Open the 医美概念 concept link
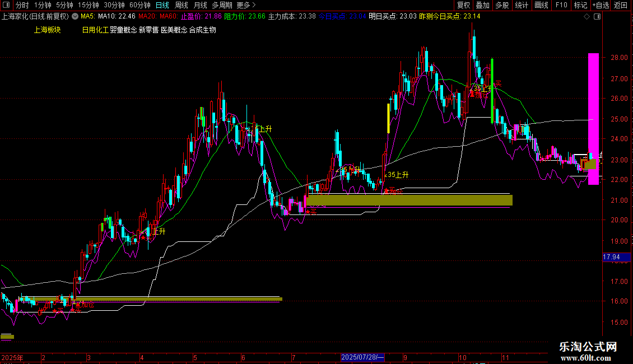633x364 pixels. pyautogui.click(x=174, y=30)
